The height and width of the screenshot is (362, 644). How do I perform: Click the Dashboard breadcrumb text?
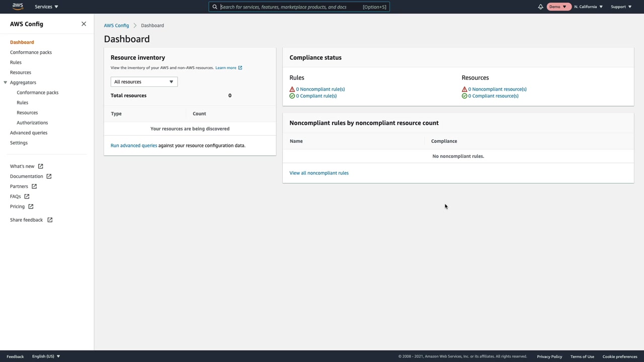click(152, 26)
